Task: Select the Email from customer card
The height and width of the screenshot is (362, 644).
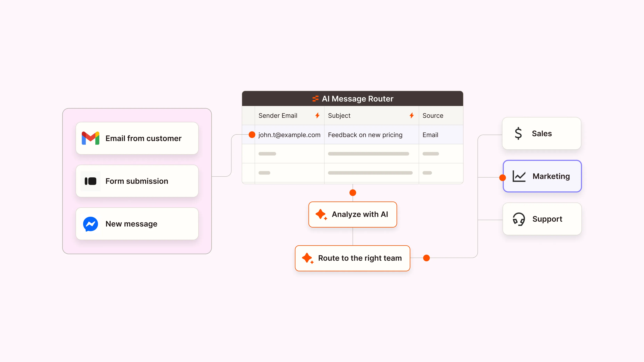Action: [x=137, y=138]
